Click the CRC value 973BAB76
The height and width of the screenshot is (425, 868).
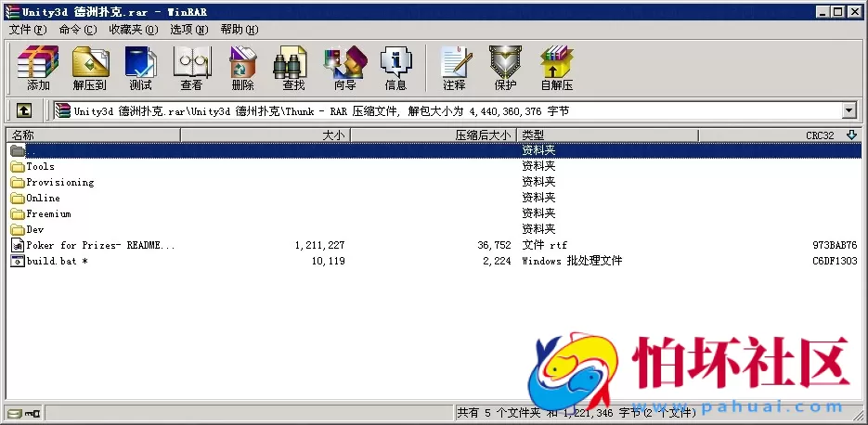tap(835, 245)
